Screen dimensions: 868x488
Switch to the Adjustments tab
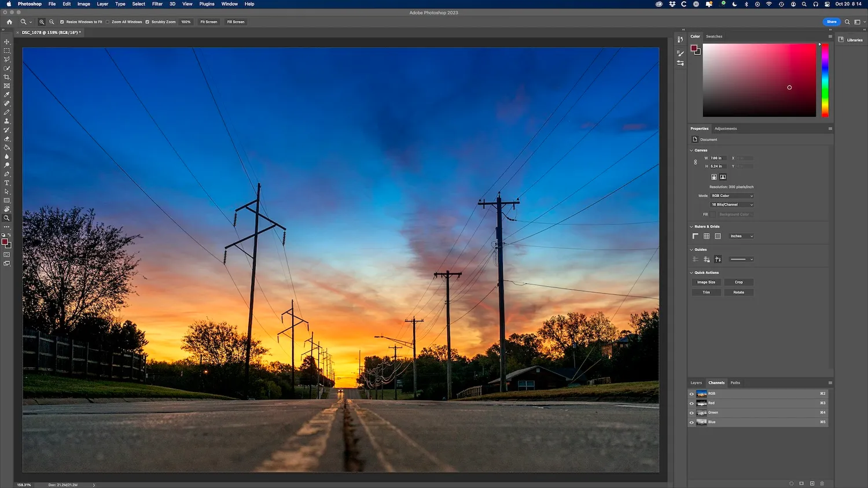(x=726, y=129)
